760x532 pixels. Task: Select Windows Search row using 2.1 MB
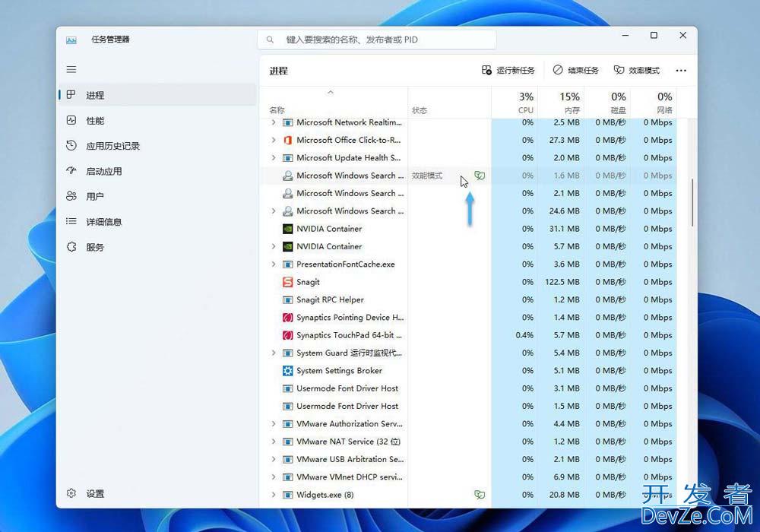pos(468,193)
